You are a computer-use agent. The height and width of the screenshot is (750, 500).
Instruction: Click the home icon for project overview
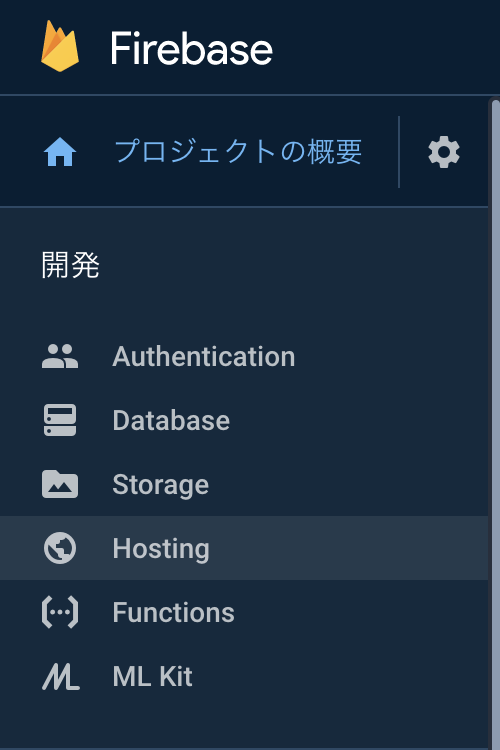[60, 152]
